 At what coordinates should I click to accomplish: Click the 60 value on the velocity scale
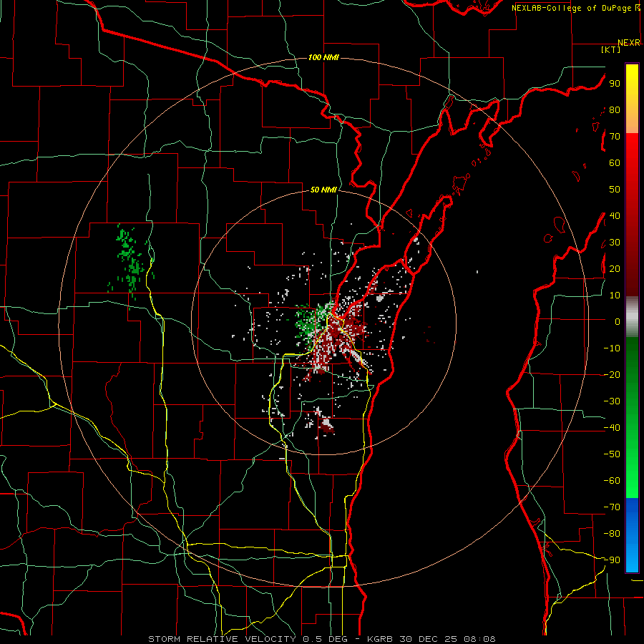pos(615,162)
